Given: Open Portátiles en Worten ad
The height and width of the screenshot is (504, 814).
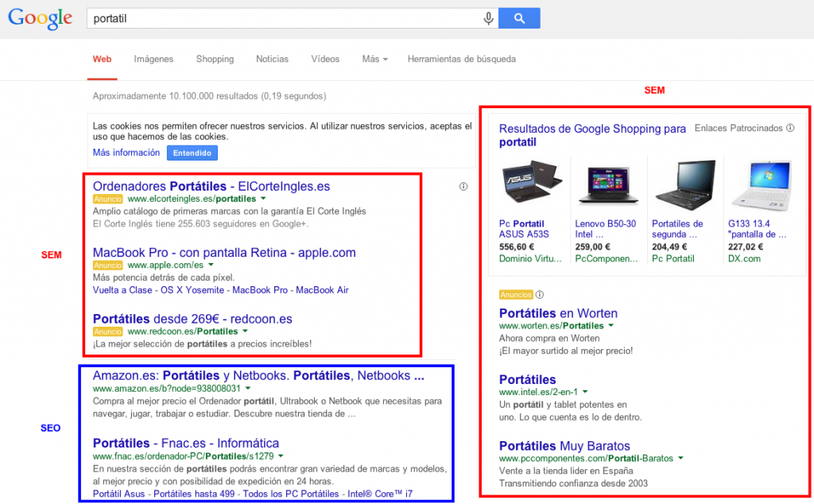Looking at the screenshot, I should pyautogui.click(x=558, y=313).
